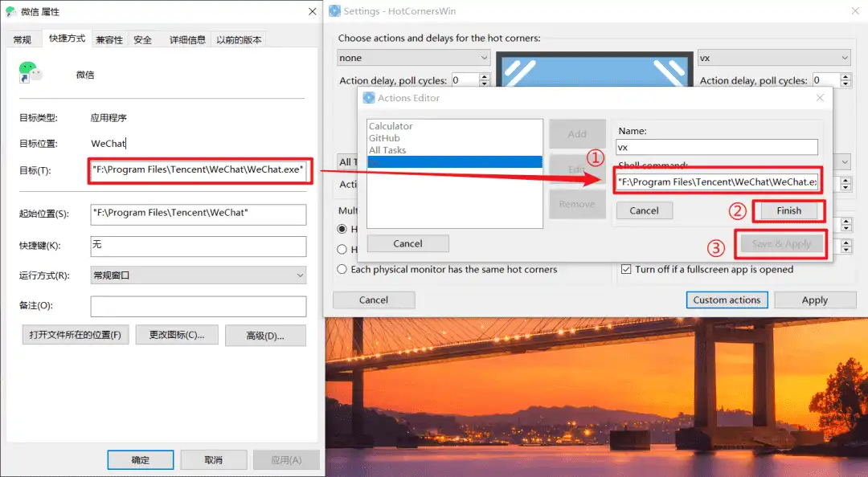Open the 安全 tab

pos(143,40)
